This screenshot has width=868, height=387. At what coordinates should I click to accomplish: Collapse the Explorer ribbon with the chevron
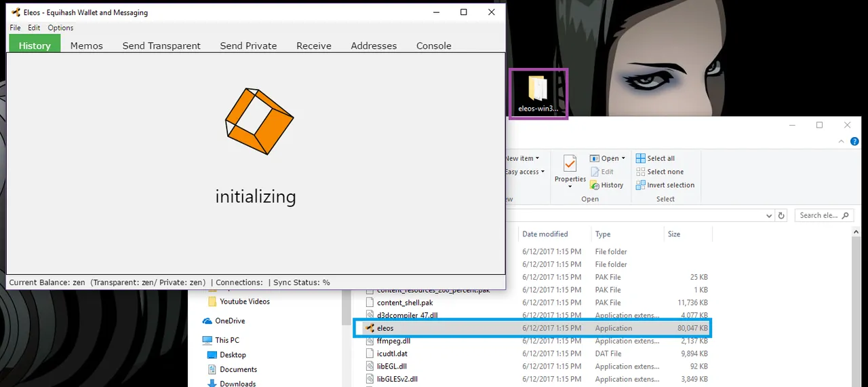pos(843,142)
